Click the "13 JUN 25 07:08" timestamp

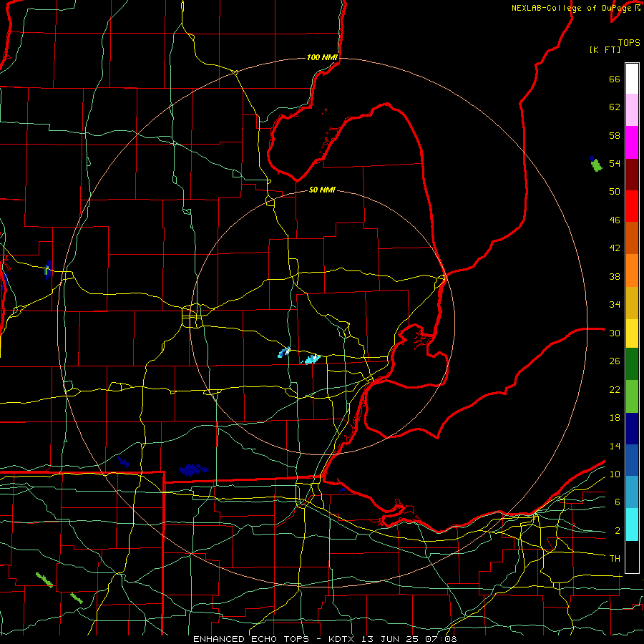click(x=409, y=639)
